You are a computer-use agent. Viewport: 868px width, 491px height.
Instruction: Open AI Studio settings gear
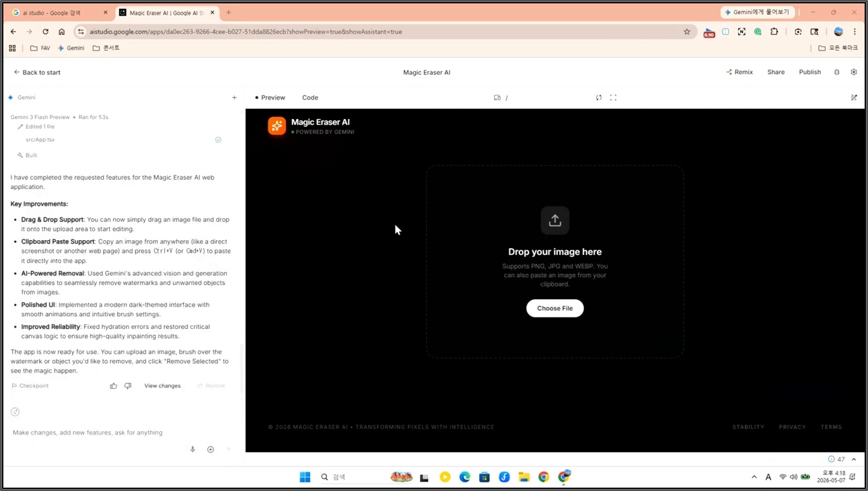854,72
